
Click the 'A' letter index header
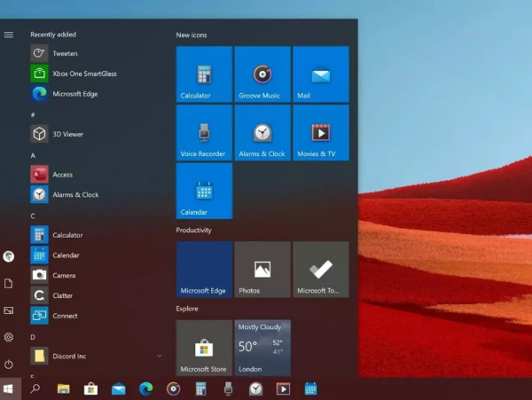click(33, 155)
